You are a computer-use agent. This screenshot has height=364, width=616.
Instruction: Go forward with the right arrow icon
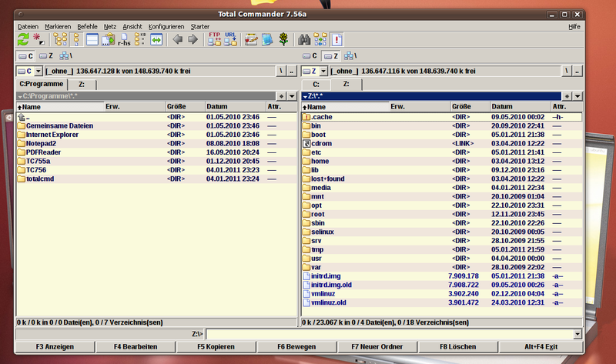click(x=193, y=39)
